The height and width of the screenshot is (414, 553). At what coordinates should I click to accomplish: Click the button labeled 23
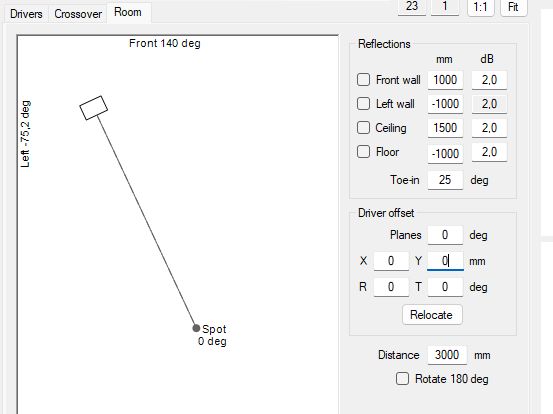pos(412,6)
